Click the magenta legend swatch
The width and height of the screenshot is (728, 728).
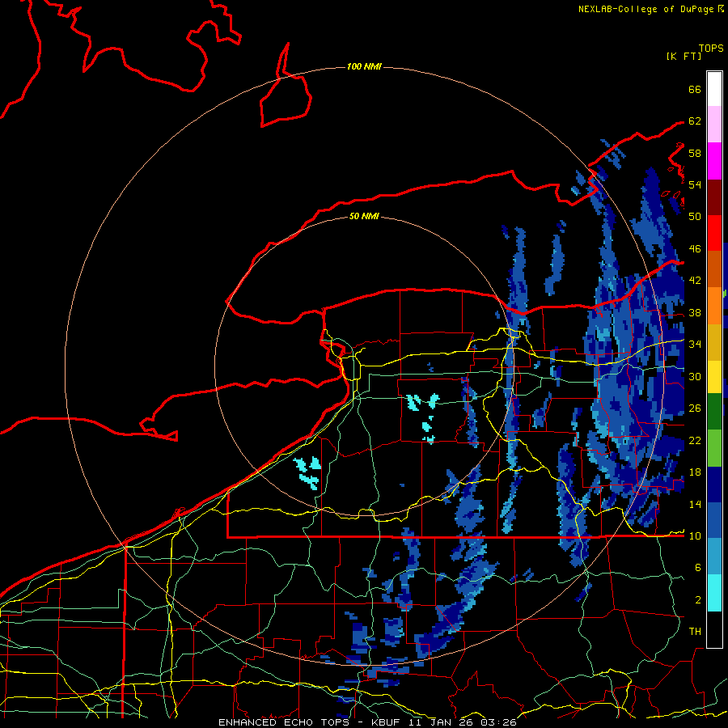[714, 161]
